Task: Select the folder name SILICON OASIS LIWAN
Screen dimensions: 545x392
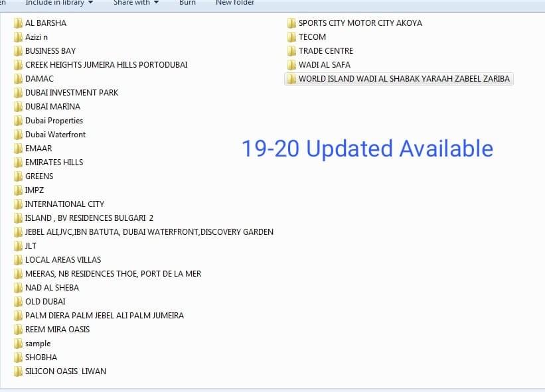Action: [x=66, y=371]
